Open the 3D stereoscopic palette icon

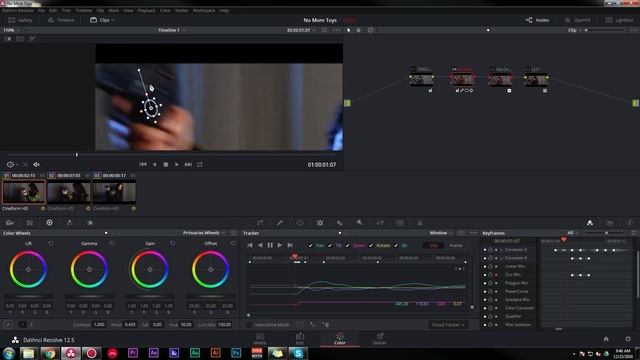click(x=400, y=223)
